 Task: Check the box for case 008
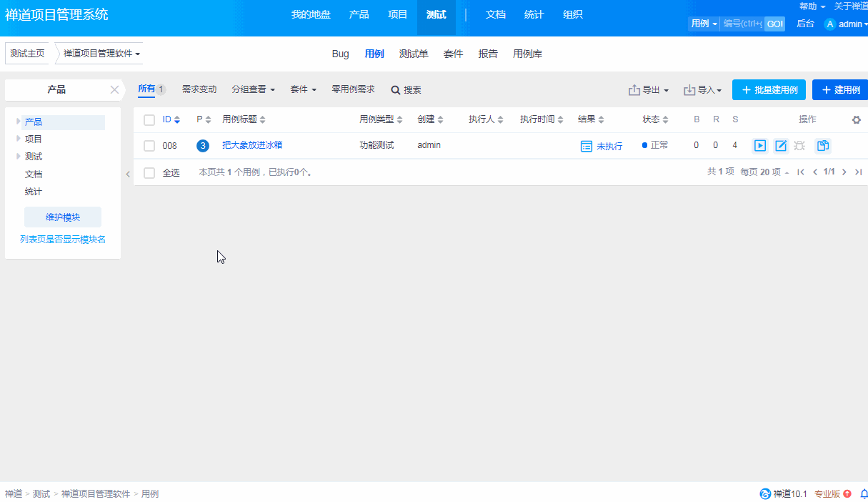[x=149, y=146]
